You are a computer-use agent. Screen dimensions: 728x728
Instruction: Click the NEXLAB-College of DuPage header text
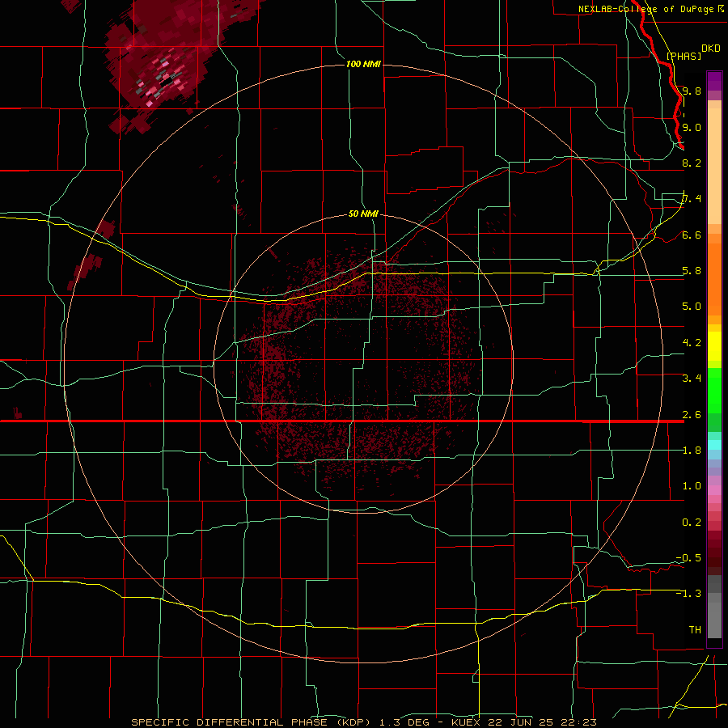[645, 9]
